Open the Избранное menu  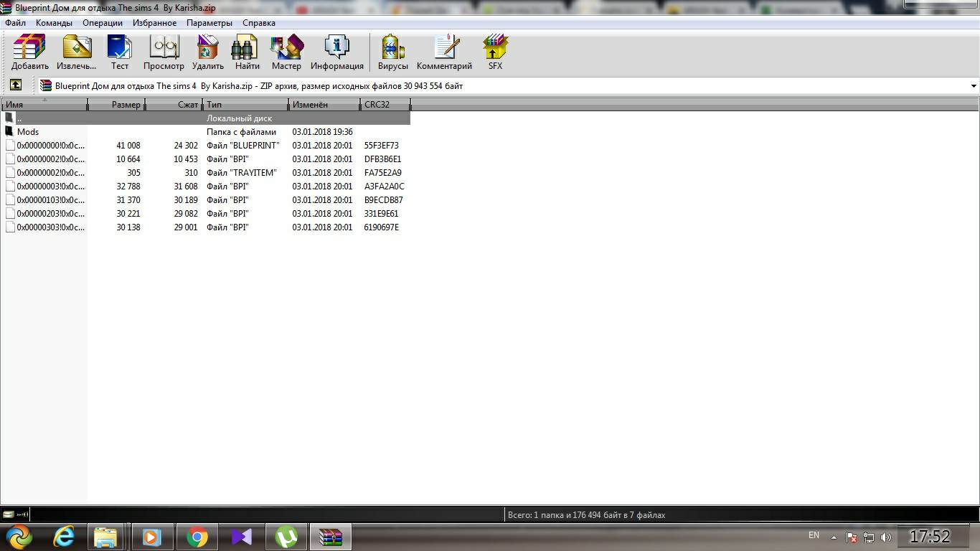click(x=154, y=23)
